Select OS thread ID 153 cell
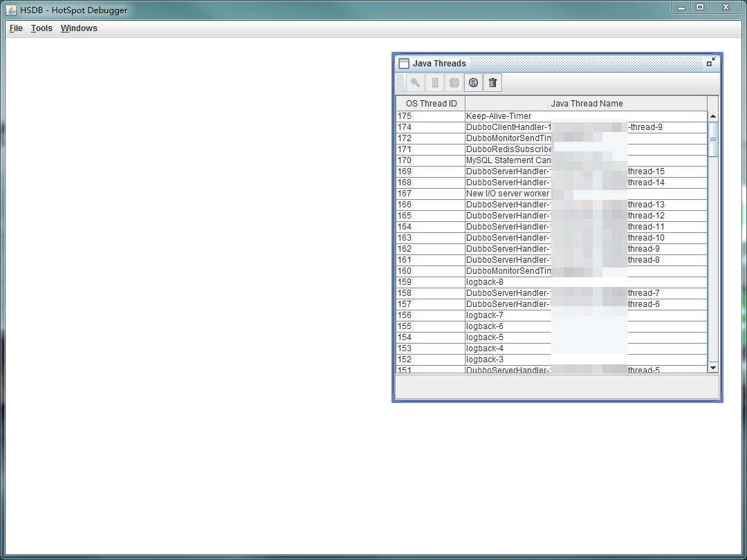 pos(431,348)
